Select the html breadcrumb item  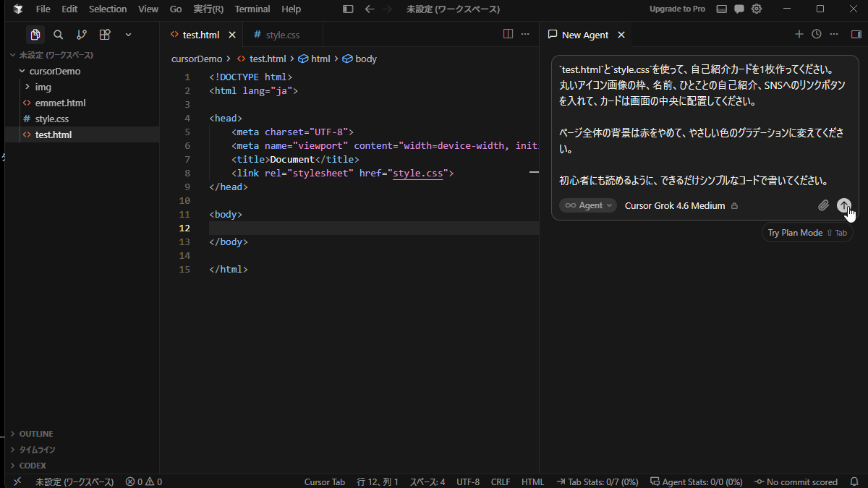(315, 59)
